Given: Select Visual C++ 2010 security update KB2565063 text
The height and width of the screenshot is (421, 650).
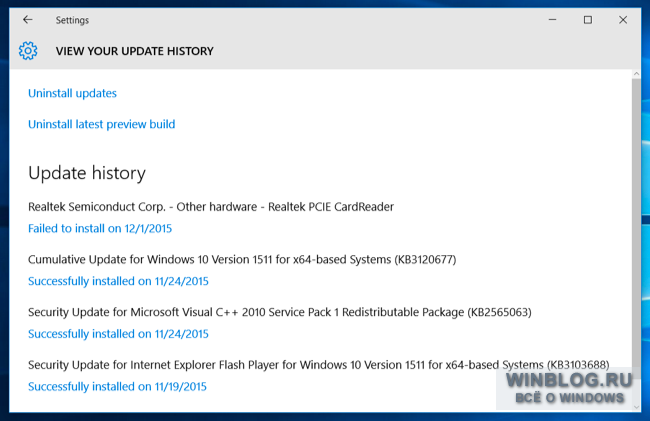Looking at the screenshot, I should [280, 312].
